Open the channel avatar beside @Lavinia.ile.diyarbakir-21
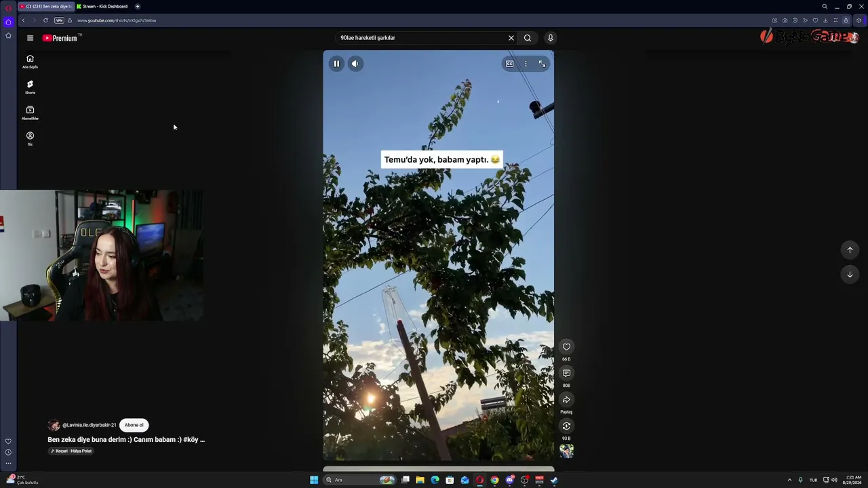Screen dimensions: 868x488 pos(54,426)
